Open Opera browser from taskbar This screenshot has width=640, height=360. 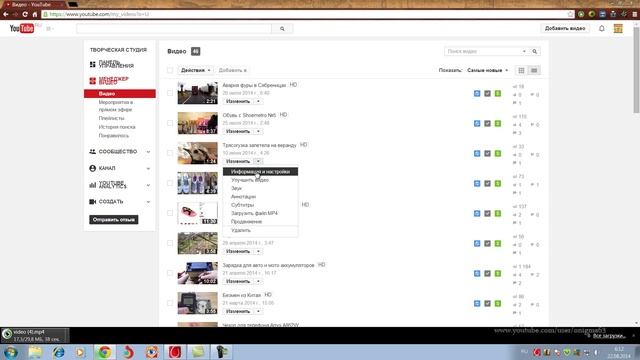point(175,352)
